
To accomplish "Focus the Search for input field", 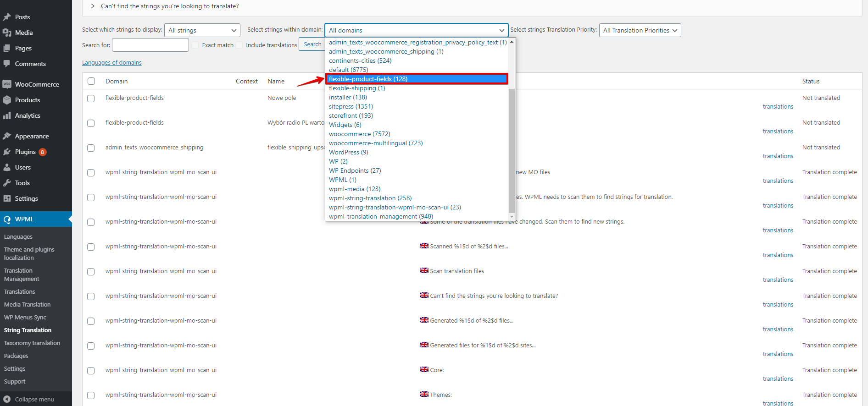I will click(x=150, y=45).
